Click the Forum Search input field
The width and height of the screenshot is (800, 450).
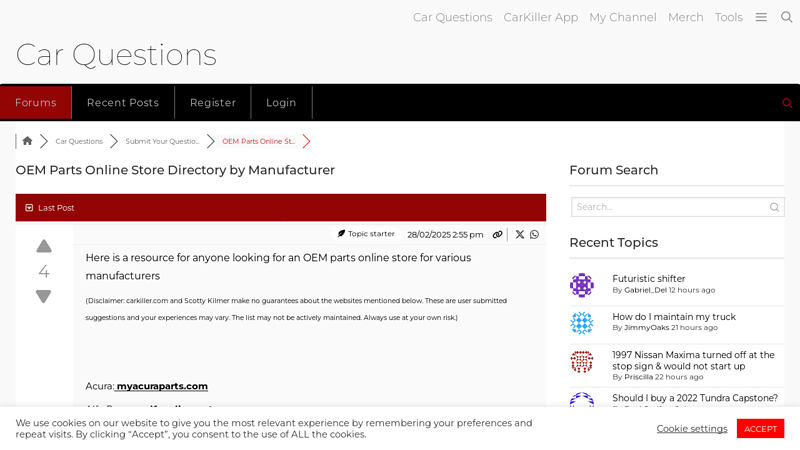tap(668, 207)
